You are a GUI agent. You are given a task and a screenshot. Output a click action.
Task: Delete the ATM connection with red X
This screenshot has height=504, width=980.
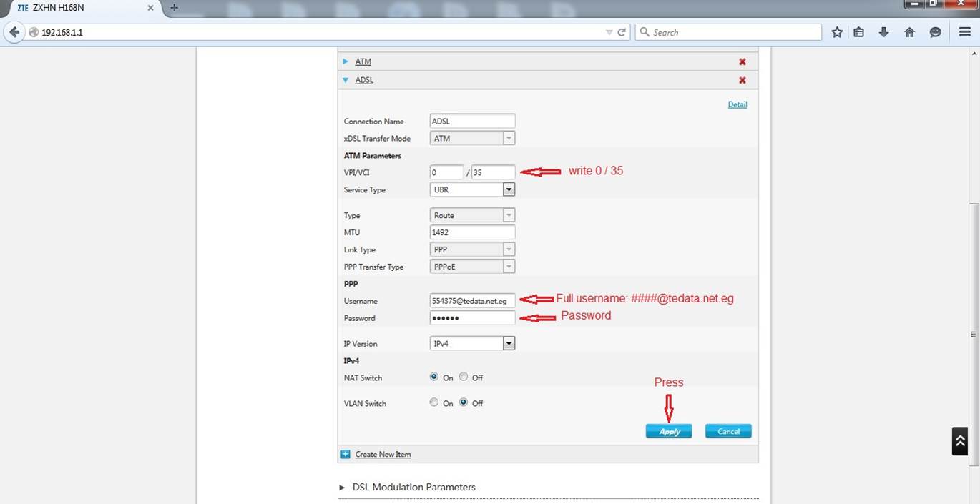[x=742, y=61]
